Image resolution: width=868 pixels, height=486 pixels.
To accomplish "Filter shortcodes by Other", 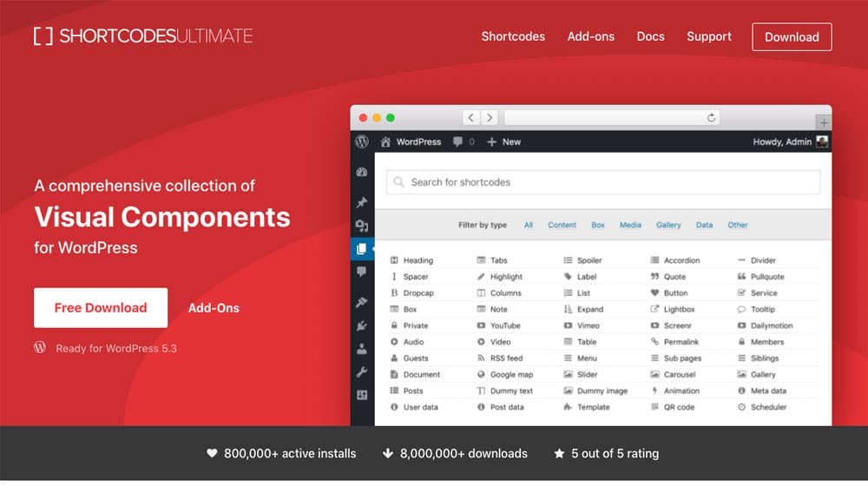I will (x=737, y=226).
